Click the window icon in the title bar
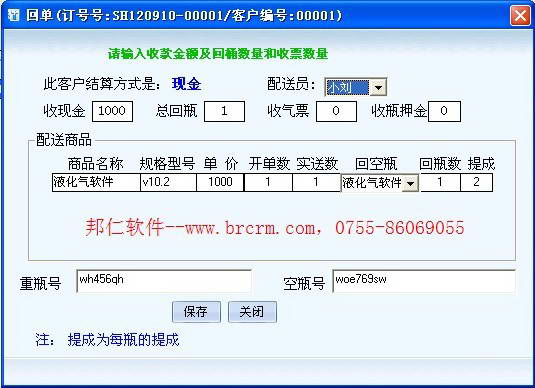The width and height of the screenshot is (535, 388). (13, 15)
